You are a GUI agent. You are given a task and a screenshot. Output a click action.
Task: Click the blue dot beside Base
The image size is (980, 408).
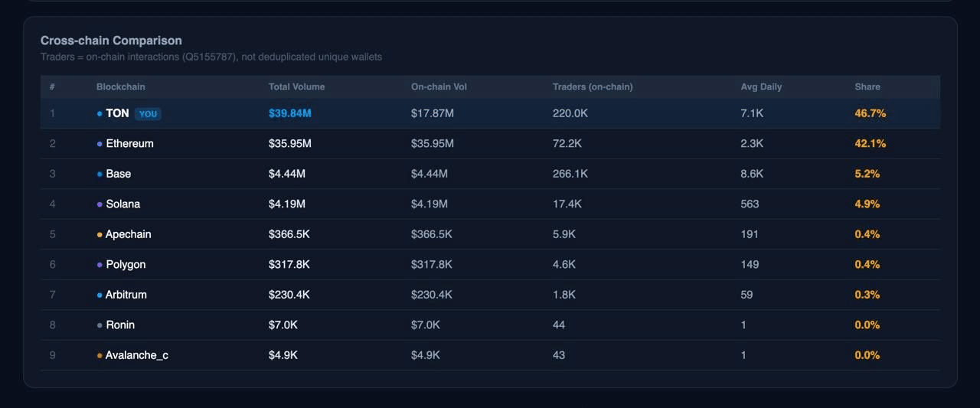[x=100, y=175]
